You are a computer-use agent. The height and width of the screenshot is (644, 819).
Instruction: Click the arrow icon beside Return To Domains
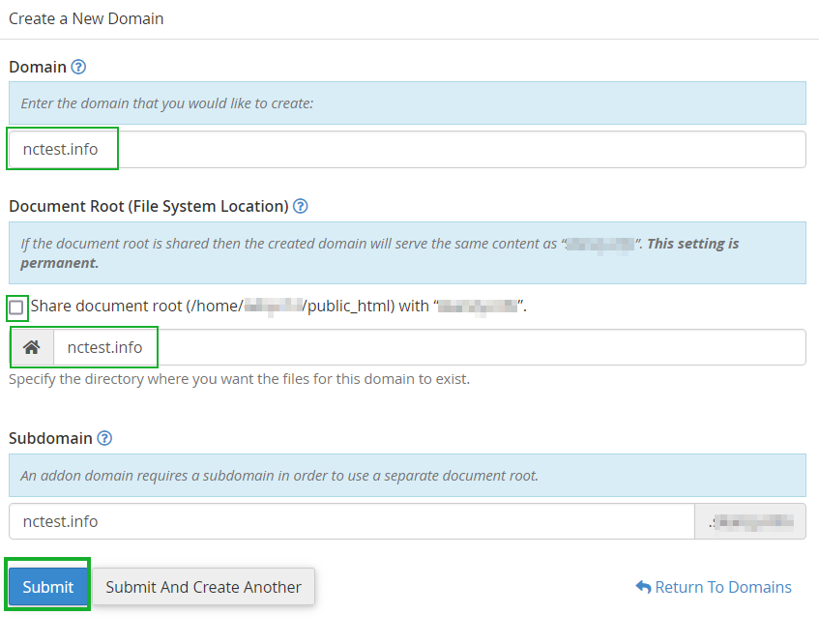point(643,587)
